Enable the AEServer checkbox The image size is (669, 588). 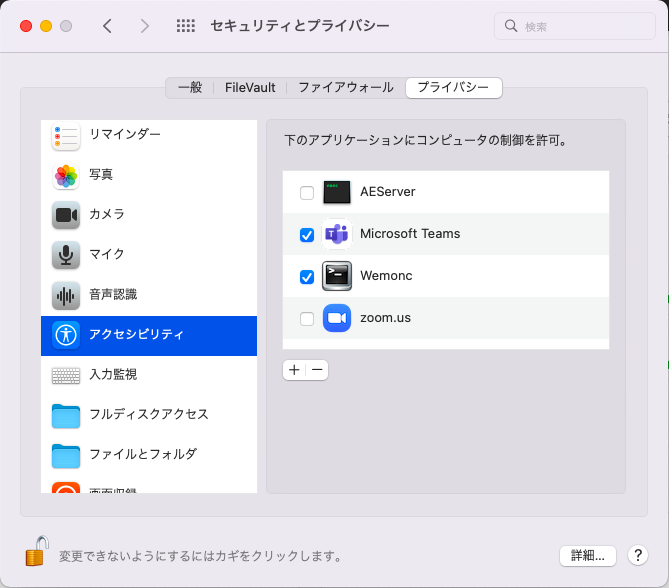307,192
